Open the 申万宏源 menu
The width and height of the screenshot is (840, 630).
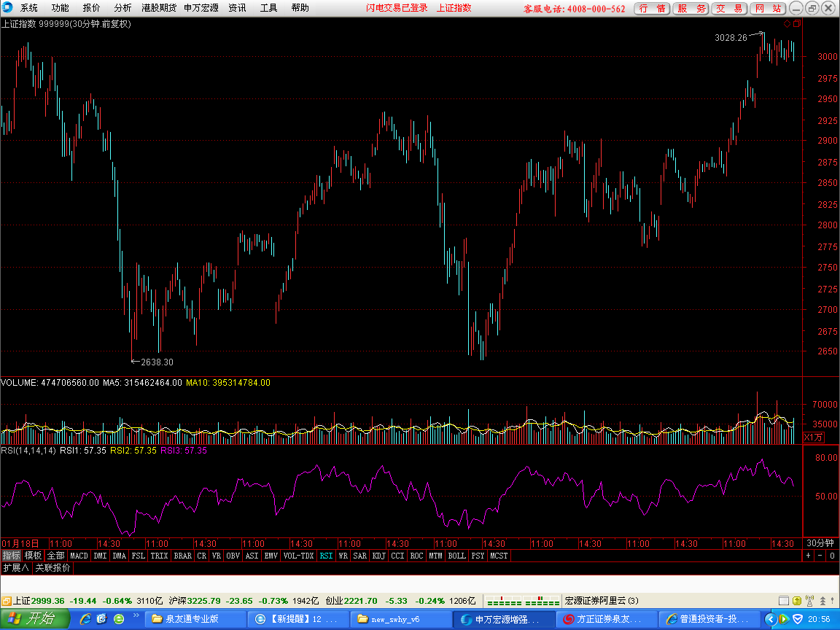[x=201, y=8]
